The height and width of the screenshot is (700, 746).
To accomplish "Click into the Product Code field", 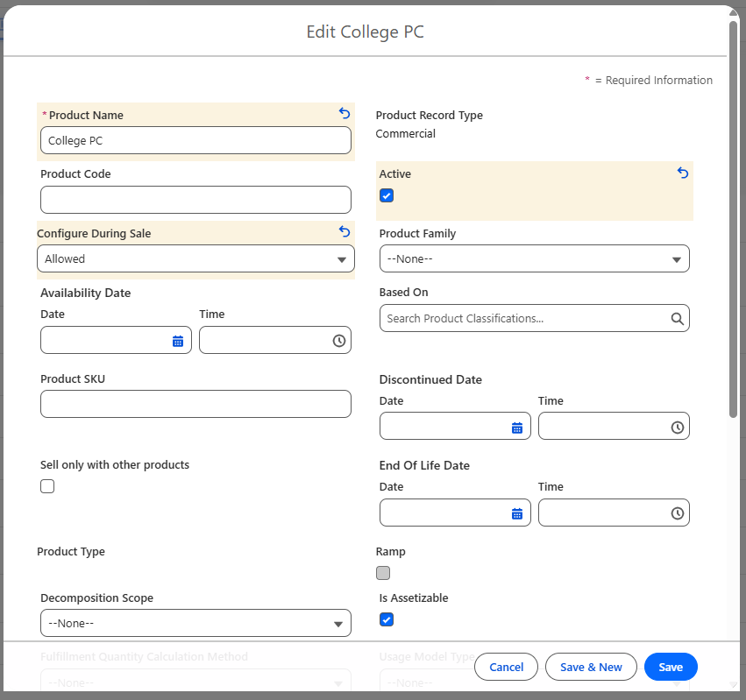I will coord(195,200).
